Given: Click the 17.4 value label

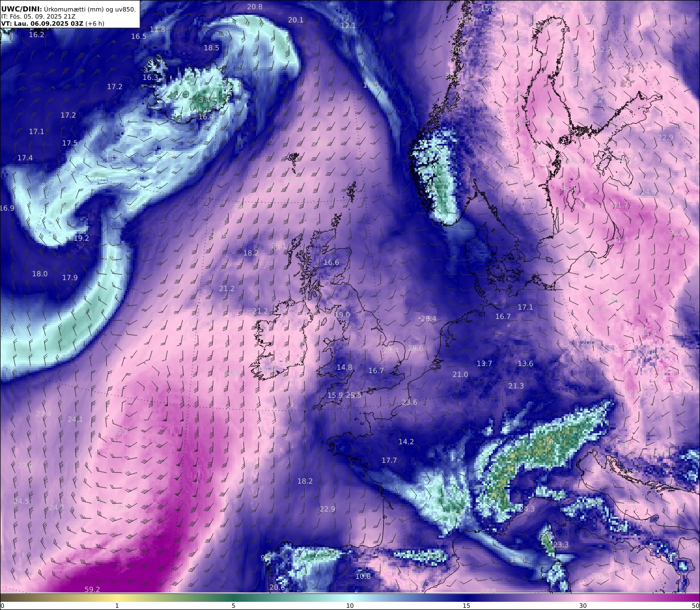Looking at the screenshot, I should click(x=25, y=158).
